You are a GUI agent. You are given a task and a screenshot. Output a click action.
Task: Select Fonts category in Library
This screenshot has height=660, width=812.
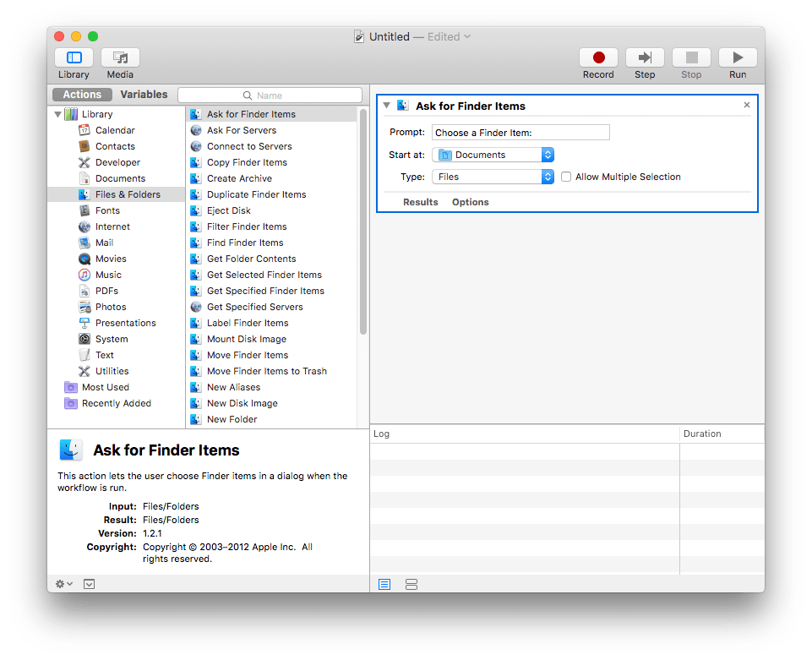coord(107,210)
